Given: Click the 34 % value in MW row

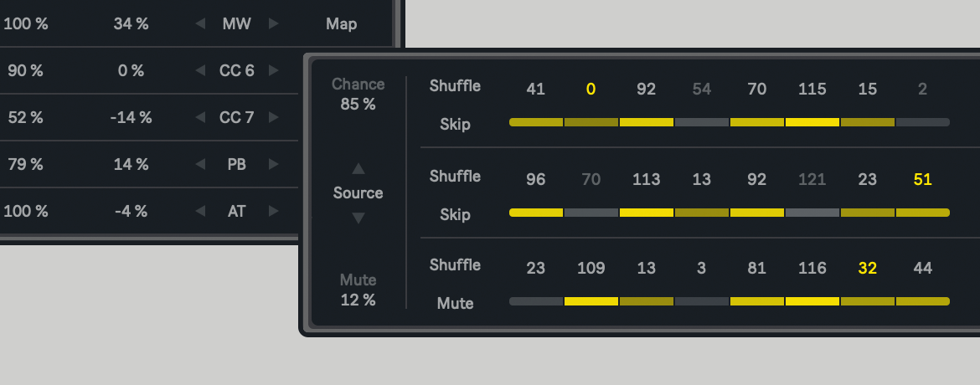Looking at the screenshot, I should (x=131, y=23).
